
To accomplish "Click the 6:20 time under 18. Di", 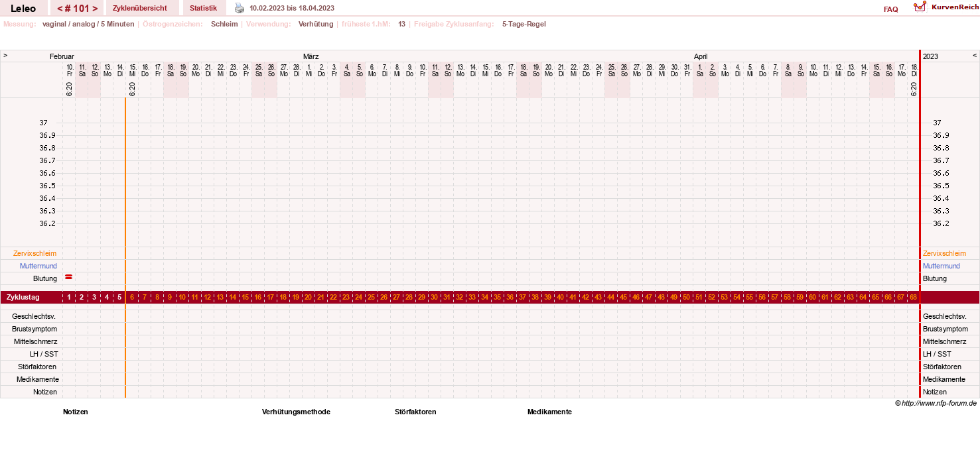I will tap(914, 89).
